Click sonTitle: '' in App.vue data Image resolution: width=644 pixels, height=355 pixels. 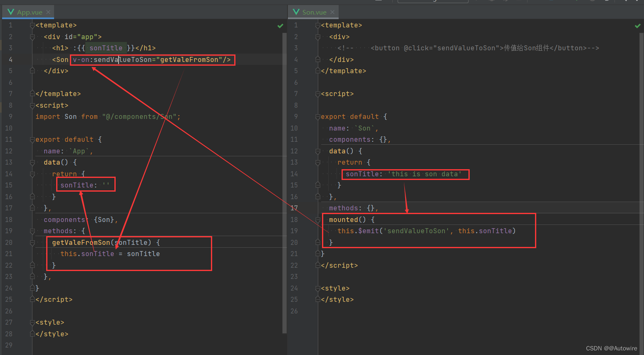85,185
